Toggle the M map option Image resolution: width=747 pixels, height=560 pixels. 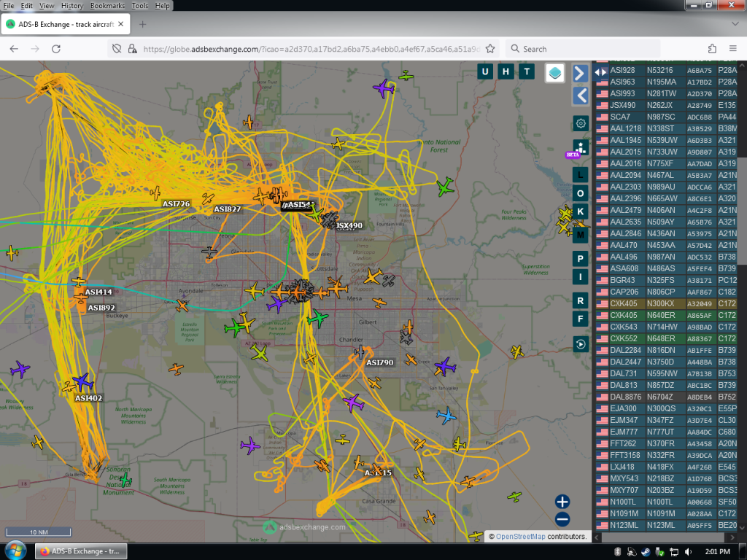tap(580, 236)
